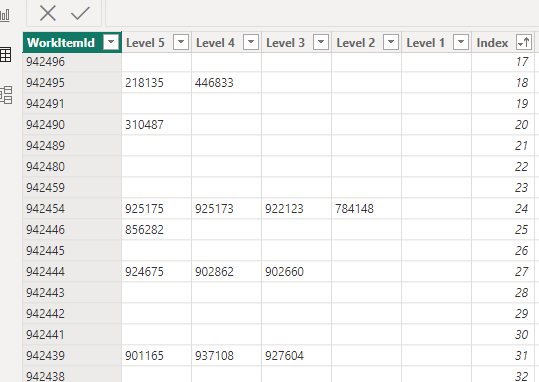Open the Model view icon in sidebar

pos(6,95)
